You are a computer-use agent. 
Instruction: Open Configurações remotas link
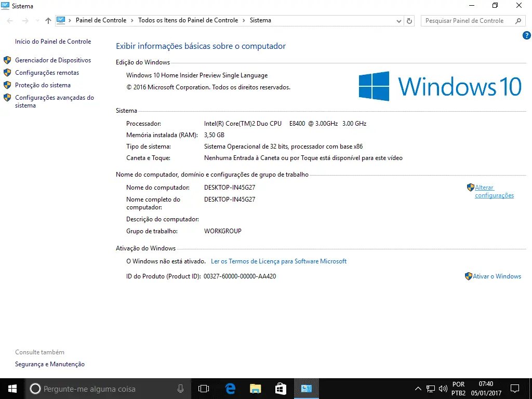click(x=47, y=73)
